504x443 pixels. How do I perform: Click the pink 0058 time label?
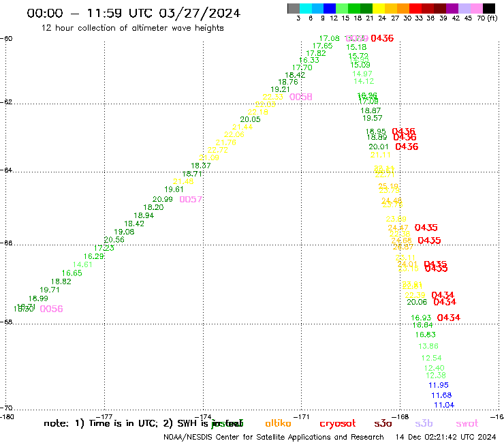[301, 97]
